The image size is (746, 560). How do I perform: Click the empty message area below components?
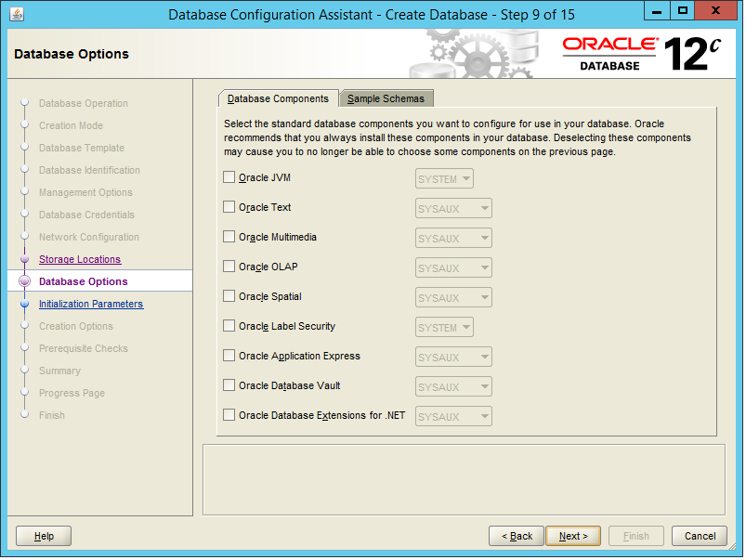pyautogui.click(x=464, y=479)
